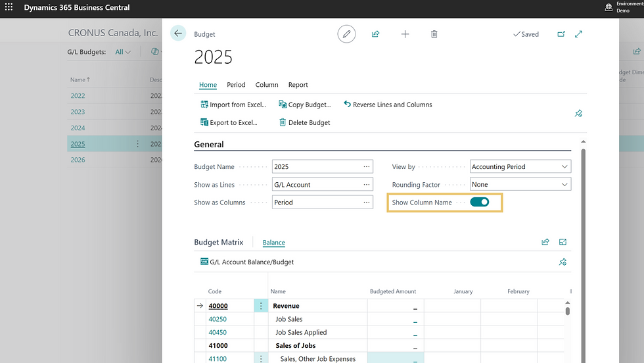Pin the Budget Matrix action bar
The image size is (644, 363).
(x=563, y=262)
